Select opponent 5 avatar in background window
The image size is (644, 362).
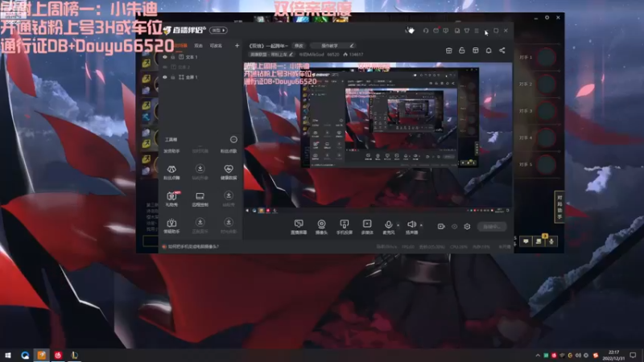pos(547,165)
